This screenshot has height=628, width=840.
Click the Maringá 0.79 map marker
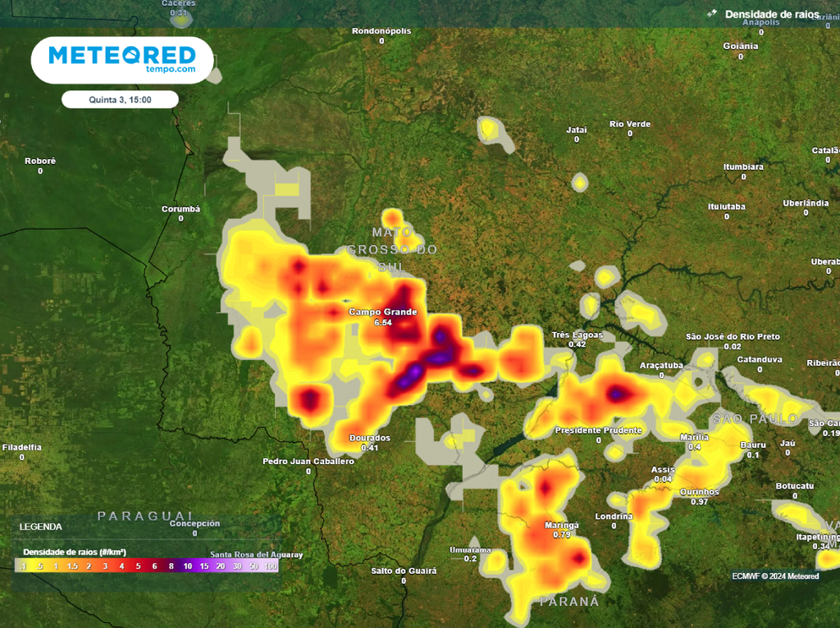pyautogui.click(x=562, y=530)
